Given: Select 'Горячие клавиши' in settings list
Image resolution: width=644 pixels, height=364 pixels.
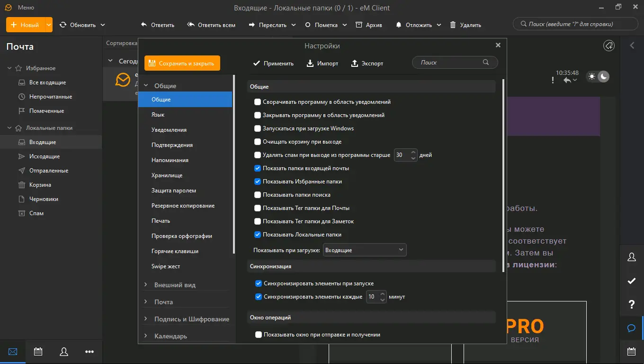Looking at the screenshot, I should (x=175, y=251).
